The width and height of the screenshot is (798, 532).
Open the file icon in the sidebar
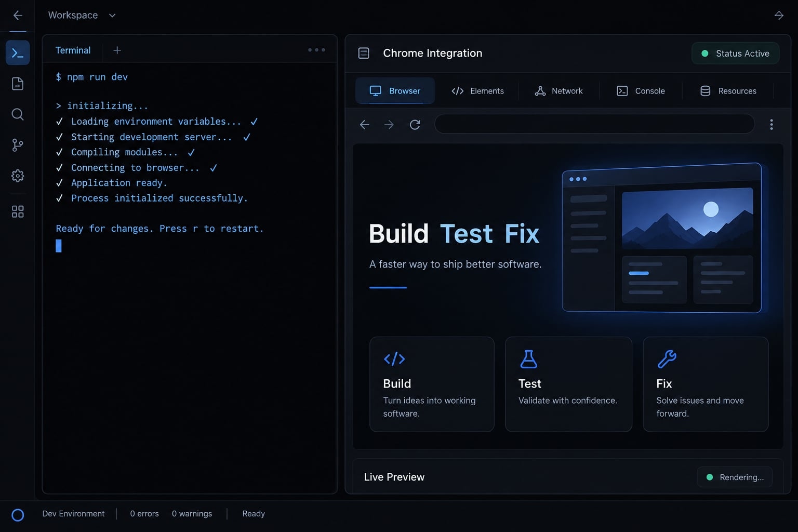tap(18, 84)
